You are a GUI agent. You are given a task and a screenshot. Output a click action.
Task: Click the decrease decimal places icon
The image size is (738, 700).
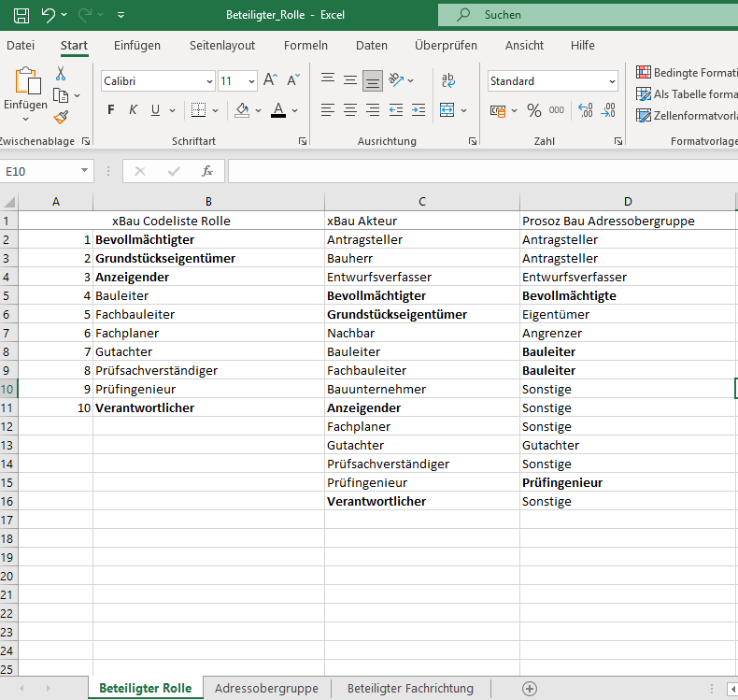click(x=608, y=110)
